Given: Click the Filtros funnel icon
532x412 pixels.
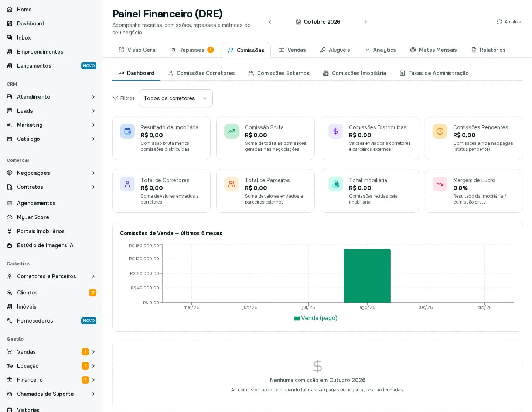Looking at the screenshot, I should [115, 98].
